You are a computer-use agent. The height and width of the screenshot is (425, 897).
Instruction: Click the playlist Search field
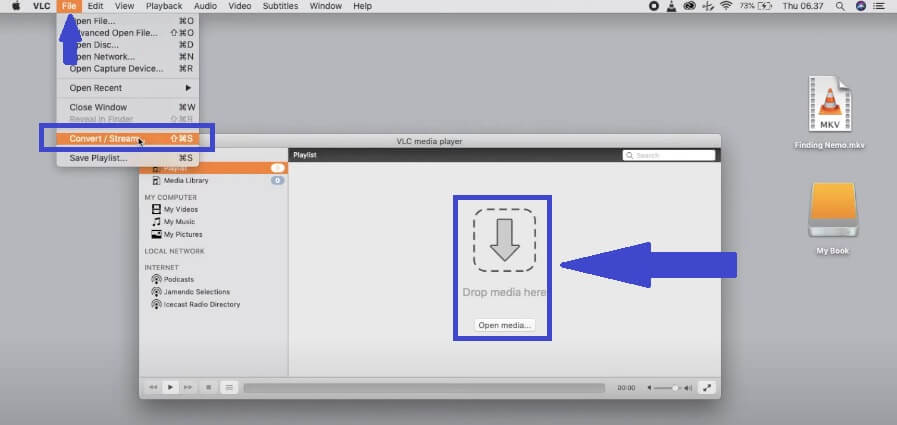point(669,155)
